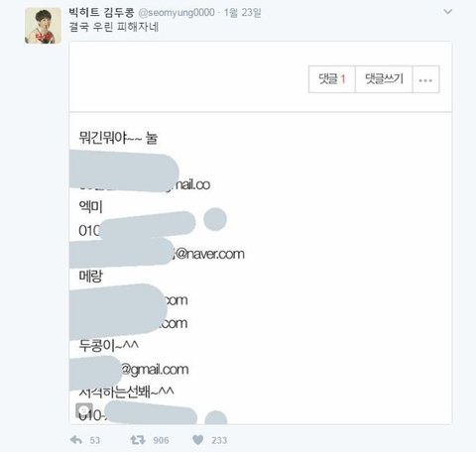This screenshot has width=476, height=452.
Task: Open the embedded screenshot image
Action: 261,233
